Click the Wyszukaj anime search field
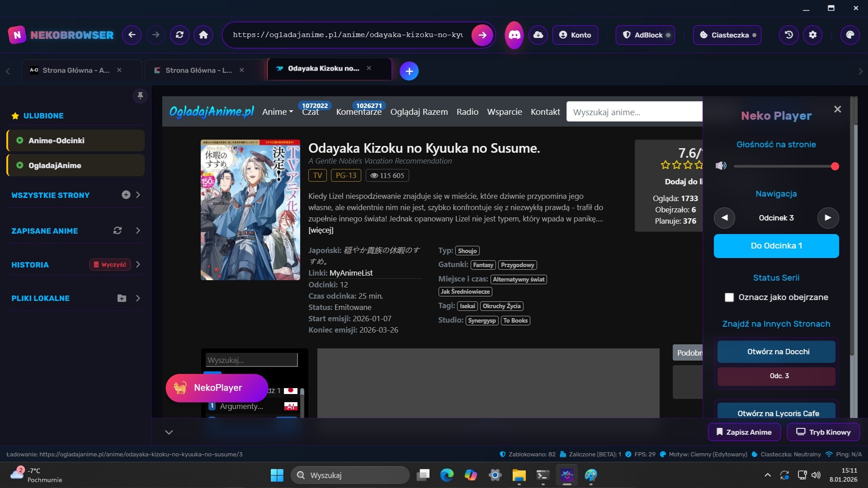868x488 pixels. 633,112
